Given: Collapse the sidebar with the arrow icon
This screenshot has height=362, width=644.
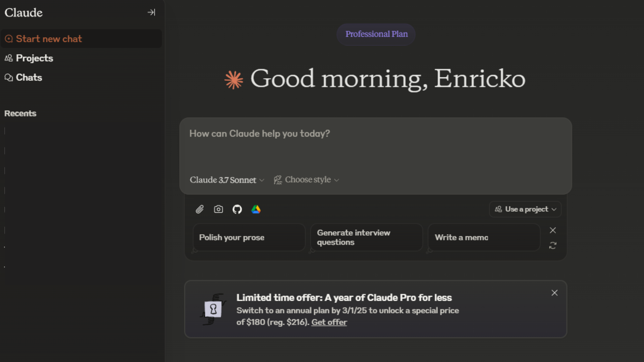Looking at the screenshot, I should pyautogui.click(x=151, y=13).
